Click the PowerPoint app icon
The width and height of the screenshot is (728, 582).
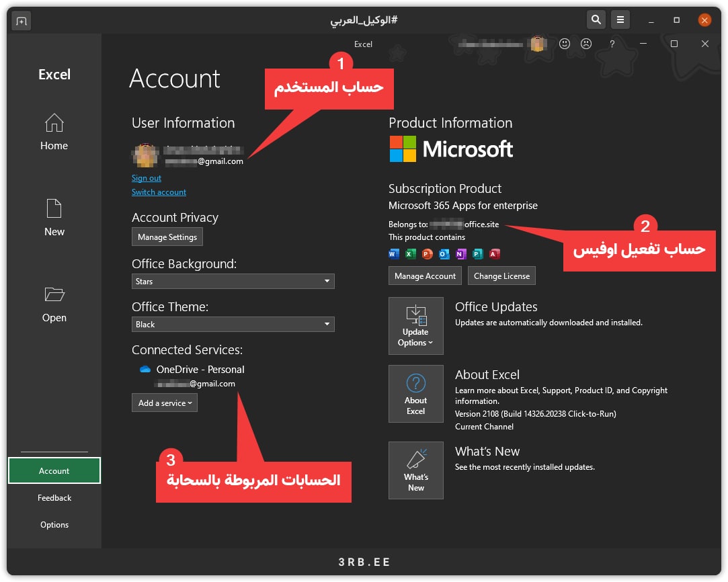tap(427, 254)
